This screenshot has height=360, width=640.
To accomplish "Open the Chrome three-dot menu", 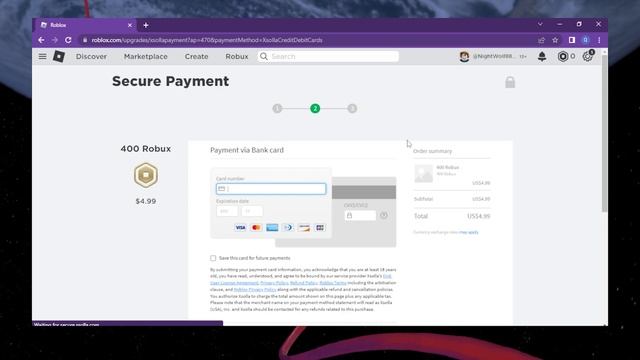I will point(599,40).
